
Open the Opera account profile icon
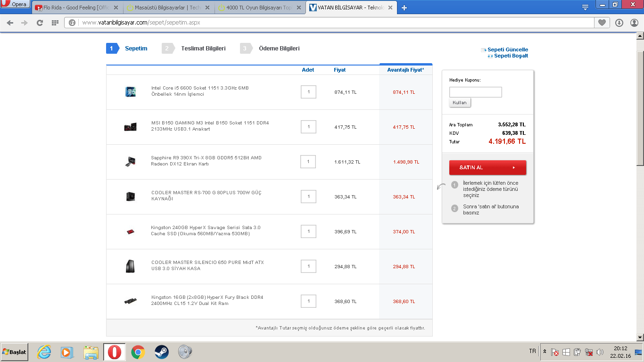click(634, 23)
